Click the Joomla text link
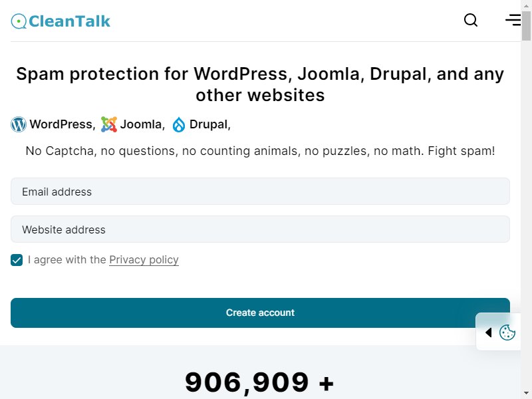 click(x=142, y=124)
